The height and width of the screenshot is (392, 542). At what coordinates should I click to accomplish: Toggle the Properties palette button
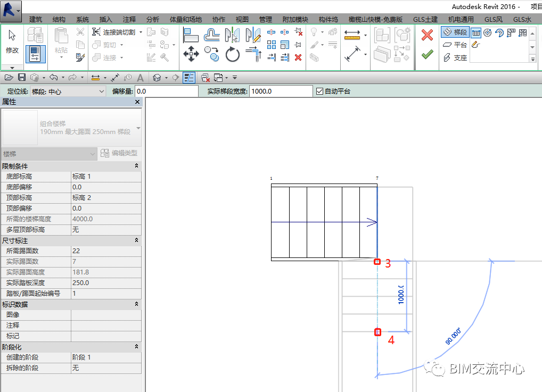click(x=35, y=54)
